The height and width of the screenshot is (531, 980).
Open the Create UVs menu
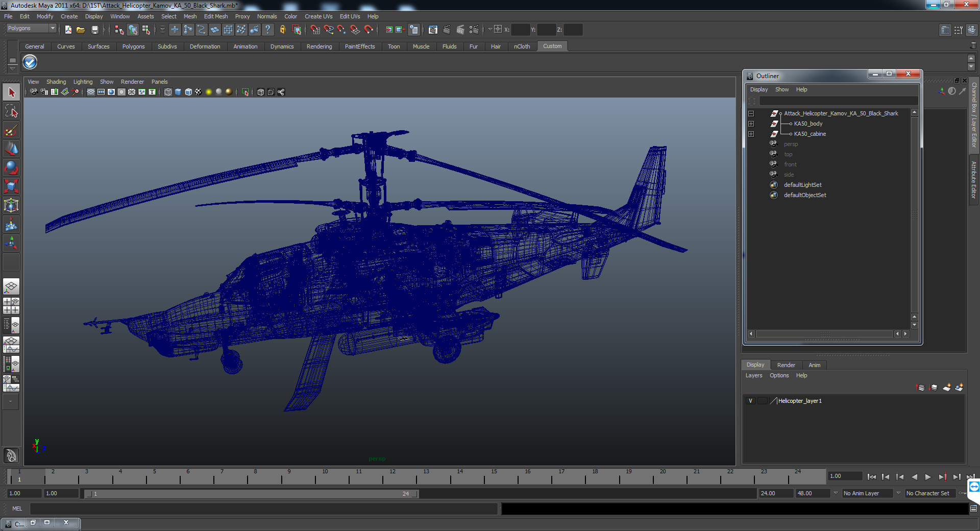tap(318, 16)
